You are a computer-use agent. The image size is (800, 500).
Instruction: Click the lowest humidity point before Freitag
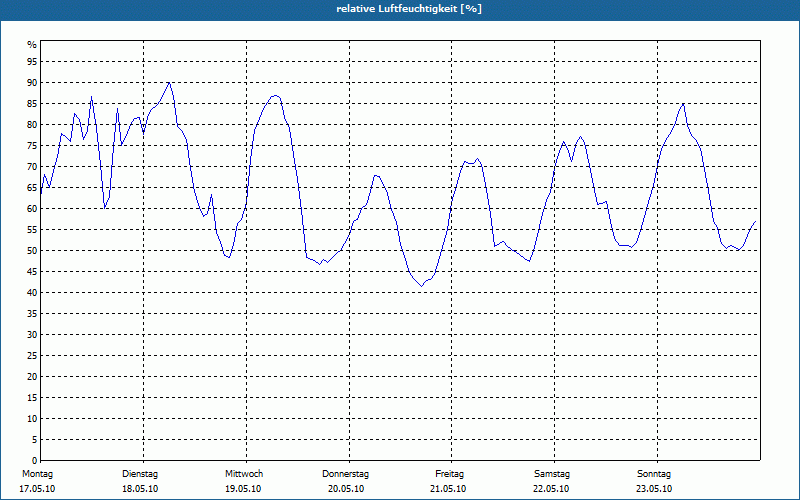tap(421, 286)
